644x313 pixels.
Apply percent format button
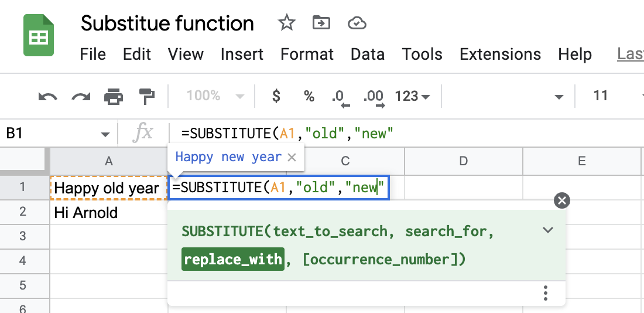point(309,96)
